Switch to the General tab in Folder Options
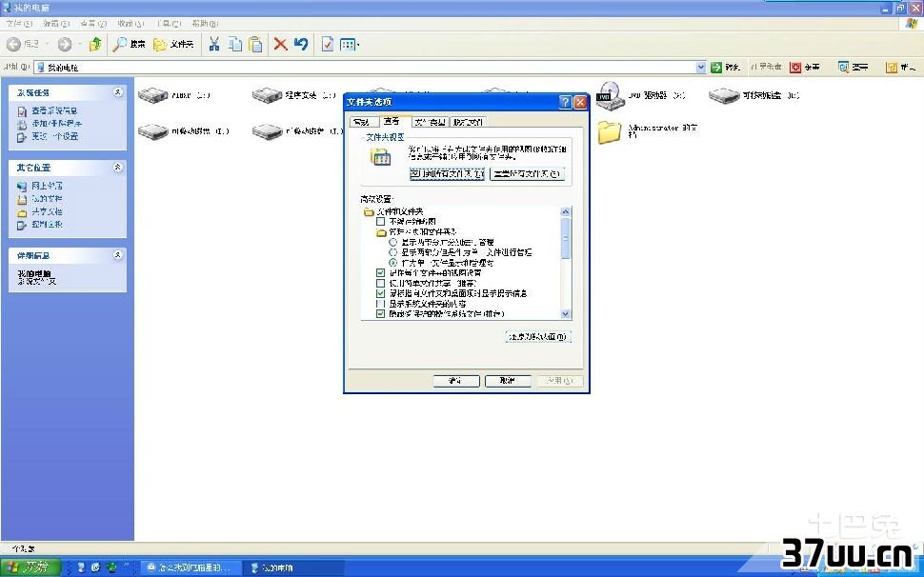Viewport: 924px width, 577px height. 361,122
